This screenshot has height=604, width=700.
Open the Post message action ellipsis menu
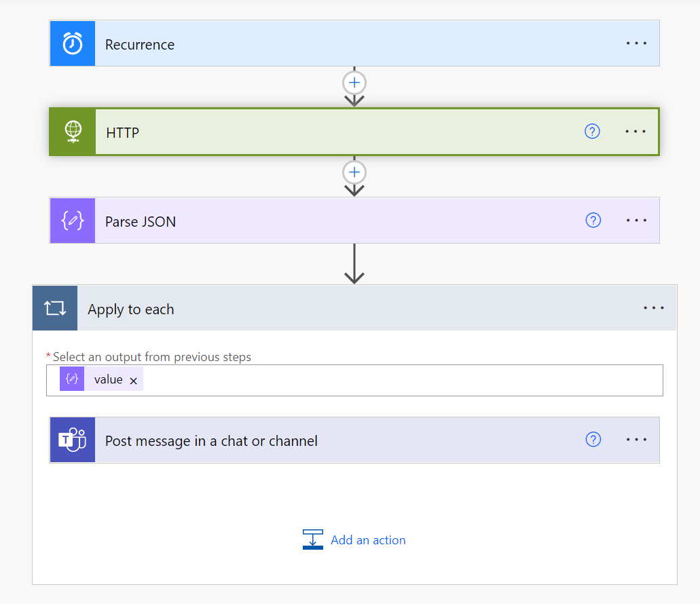[x=636, y=439]
